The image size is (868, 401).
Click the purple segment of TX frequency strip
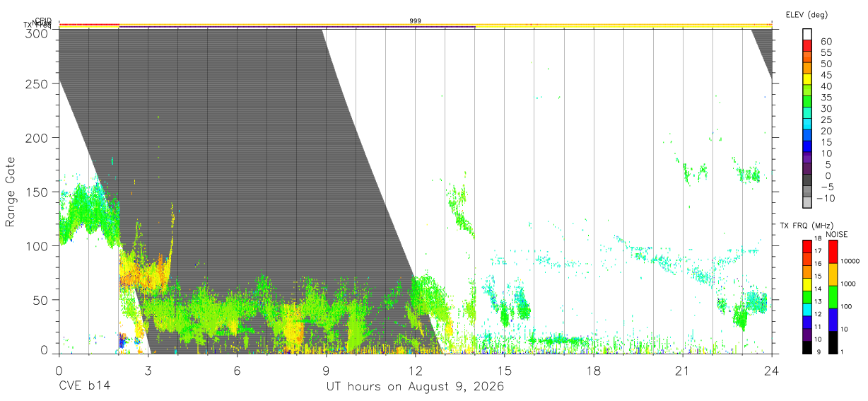click(x=297, y=27)
